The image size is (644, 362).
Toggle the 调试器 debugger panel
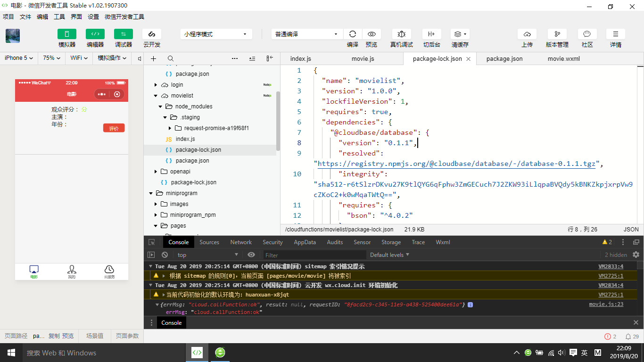123,34
